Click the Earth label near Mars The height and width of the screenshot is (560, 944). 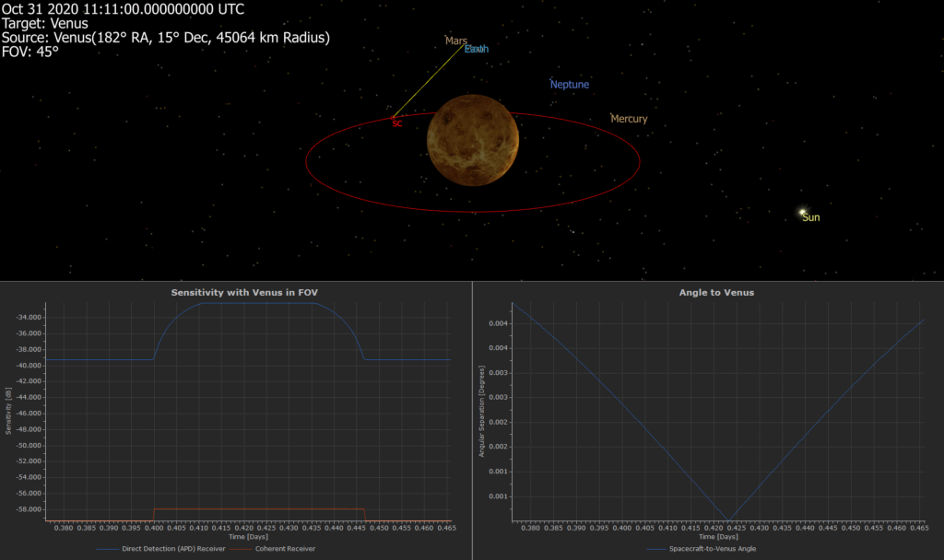point(478,49)
